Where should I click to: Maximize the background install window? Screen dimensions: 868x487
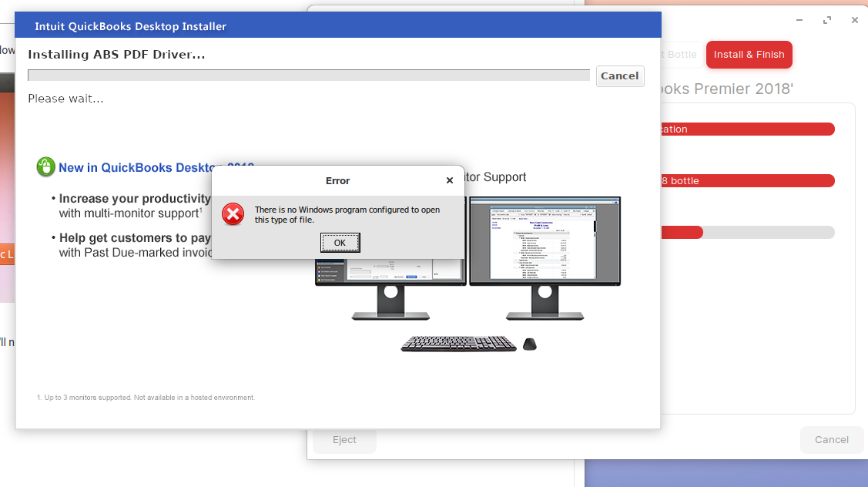point(827,20)
